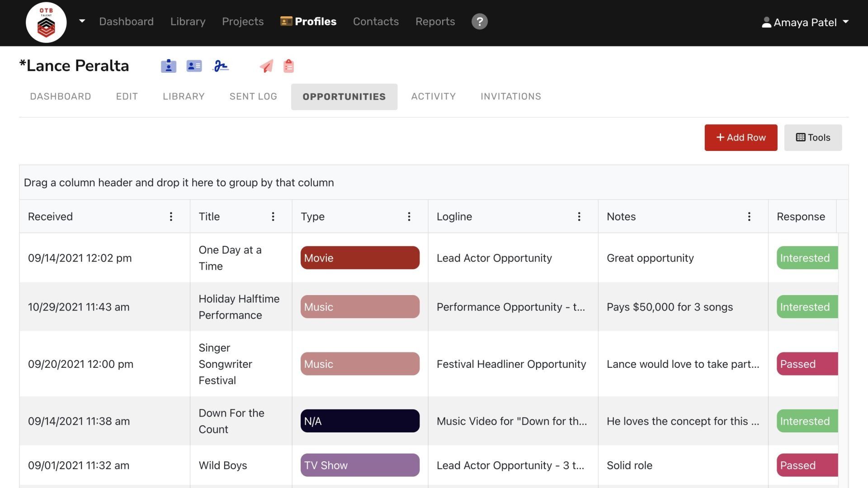Click the red Movie type tag
The image size is (868, 488).
point(360,258)
